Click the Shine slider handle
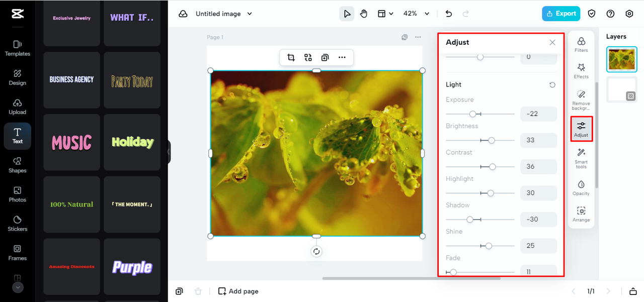This screenshot has width=644, height=302. [489, 246]
